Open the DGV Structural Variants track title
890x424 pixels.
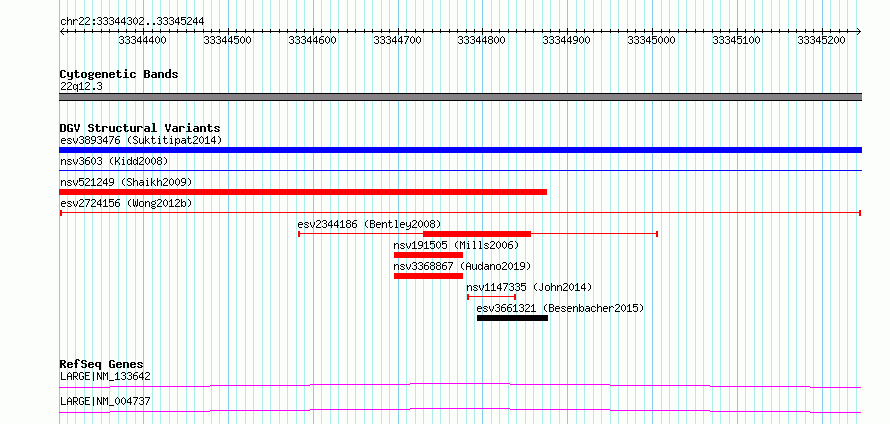pyautogui.click(x=140, y=128)
